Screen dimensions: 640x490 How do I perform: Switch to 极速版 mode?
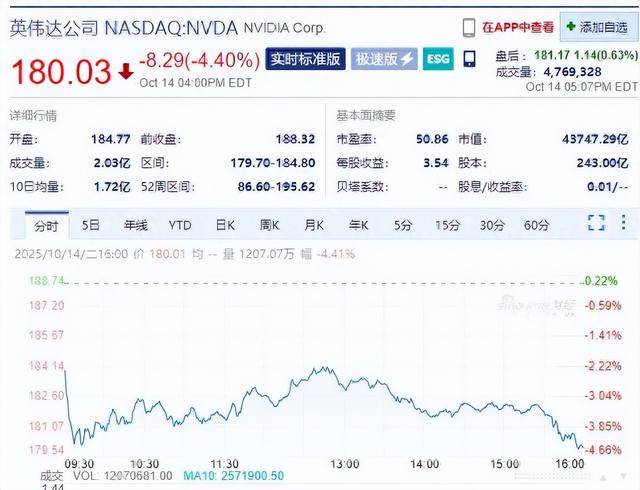tap(385, 59)
